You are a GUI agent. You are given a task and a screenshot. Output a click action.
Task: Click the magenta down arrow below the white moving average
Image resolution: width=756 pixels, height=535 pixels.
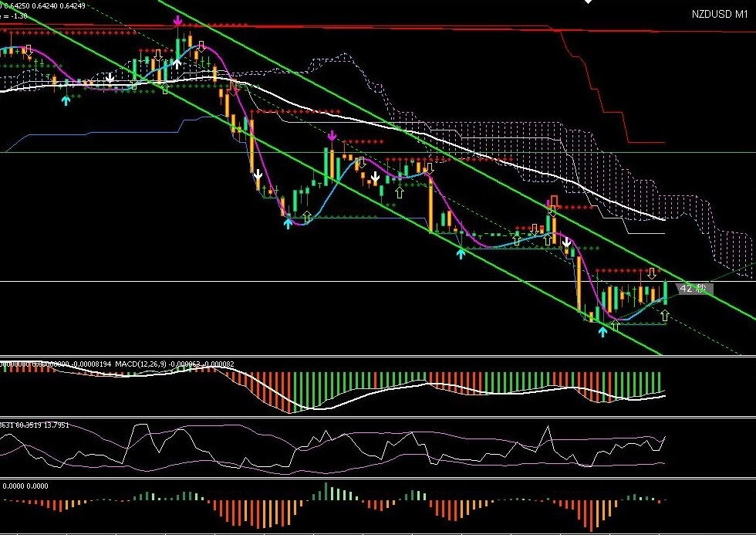[x=332, y=136]
